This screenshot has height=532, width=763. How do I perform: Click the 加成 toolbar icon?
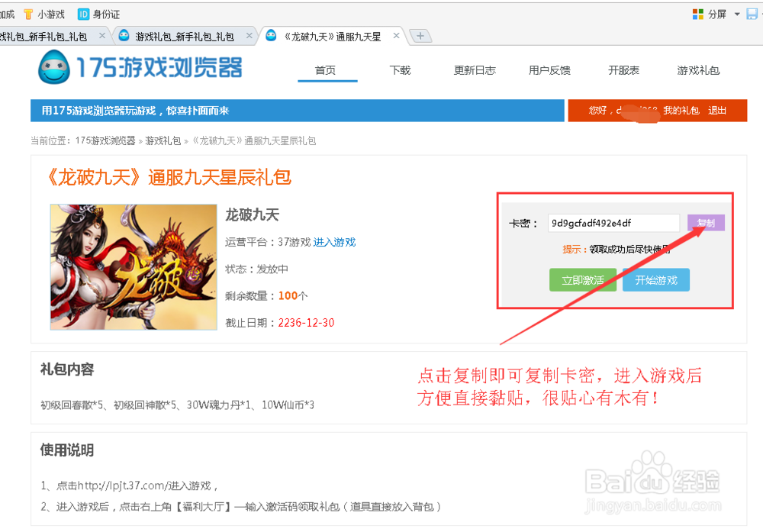click(x=7, y=13)
